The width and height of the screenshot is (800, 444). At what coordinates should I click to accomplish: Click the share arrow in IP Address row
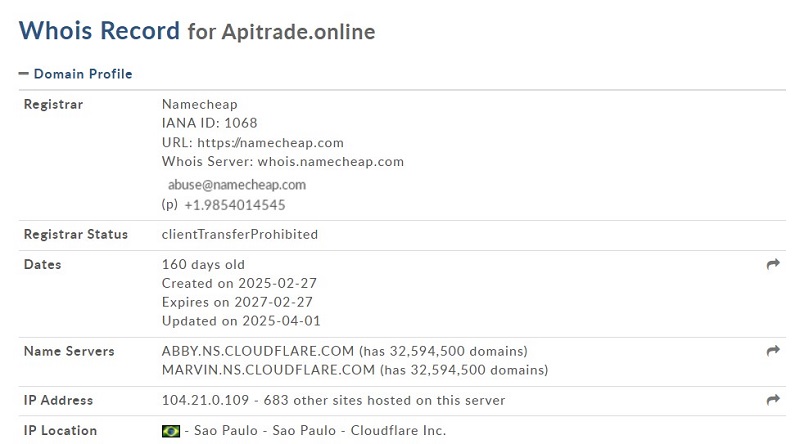coord(773,400)
